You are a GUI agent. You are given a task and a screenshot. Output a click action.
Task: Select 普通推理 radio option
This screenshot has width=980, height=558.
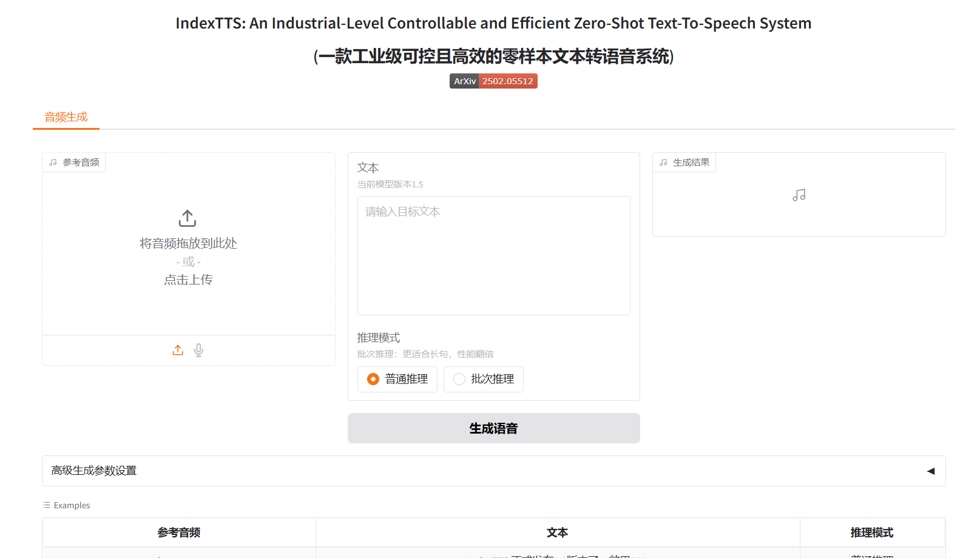[397, 379]
